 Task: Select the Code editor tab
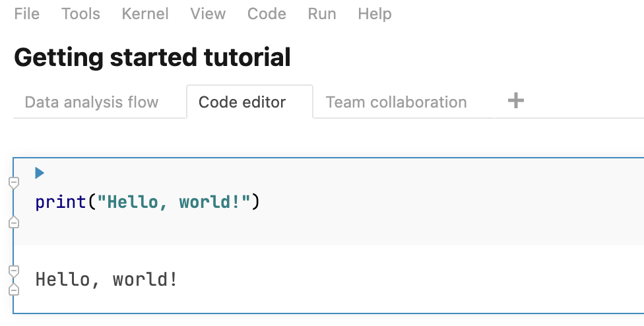click(x=242, y=102)
